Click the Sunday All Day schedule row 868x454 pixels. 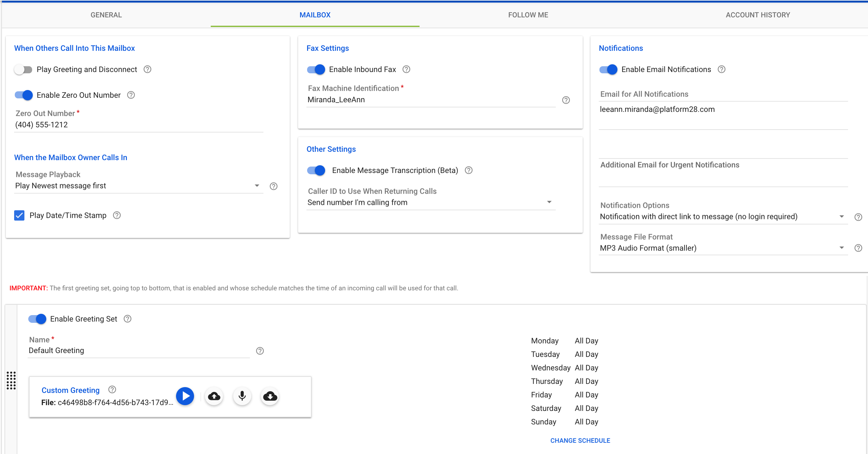pos(564,422)
